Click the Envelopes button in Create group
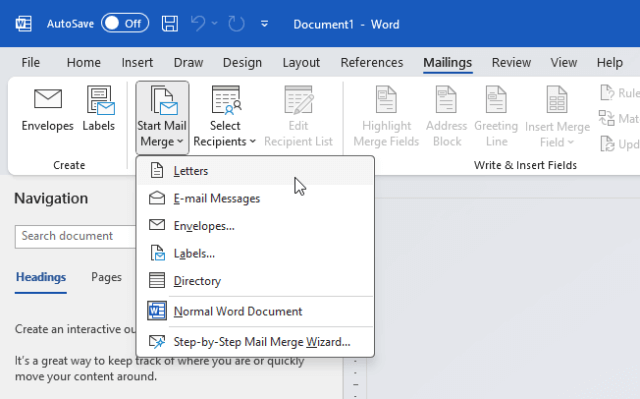Viewport: 640px width, 399px height. pyautogui.click(x=48, y=109)
